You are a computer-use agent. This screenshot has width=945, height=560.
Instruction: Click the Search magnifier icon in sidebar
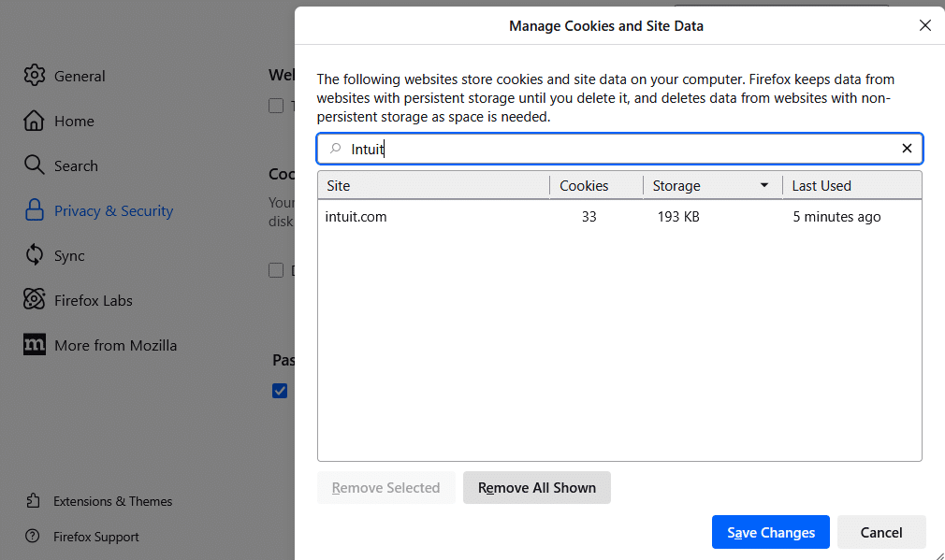click(x=35, y=165)
